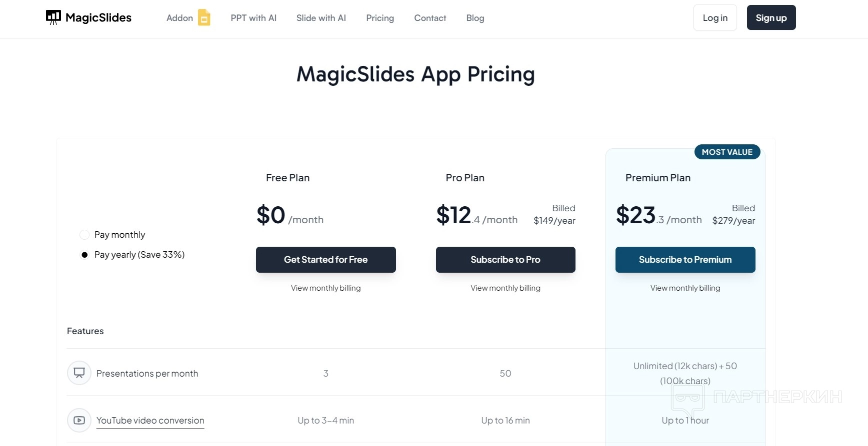This screenshot has width=868, height=446.
Task: Go to PPT with AI page
Action: point(253,18)
